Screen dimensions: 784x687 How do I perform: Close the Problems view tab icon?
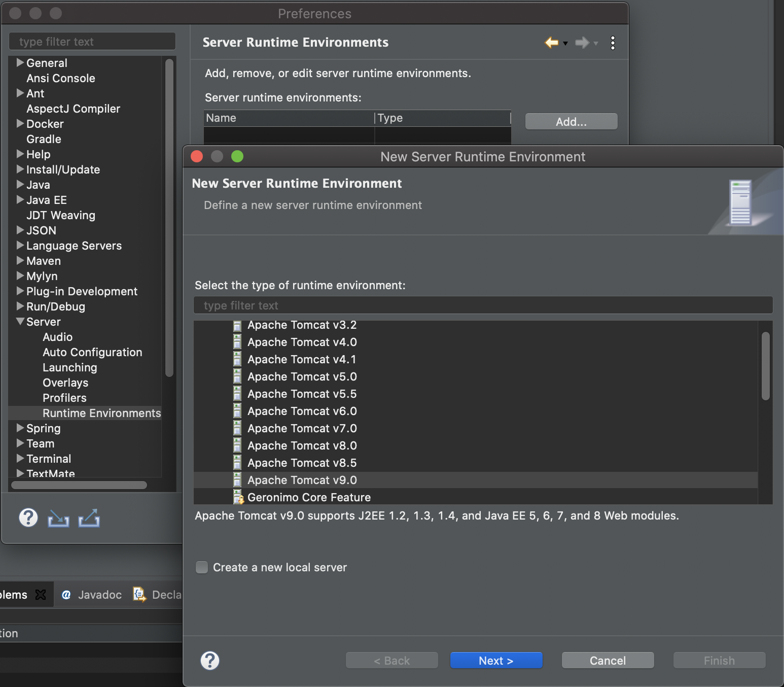coord(41,595)
